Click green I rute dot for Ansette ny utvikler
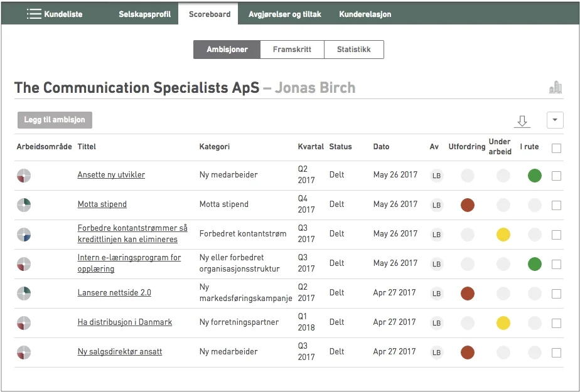Viewport: 580px width, 392px height. (x=534, y=176)
